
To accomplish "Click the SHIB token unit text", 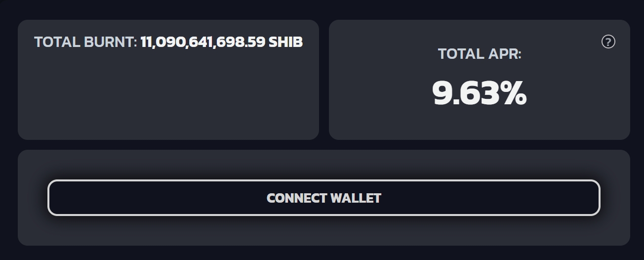I will click(285, 42).
